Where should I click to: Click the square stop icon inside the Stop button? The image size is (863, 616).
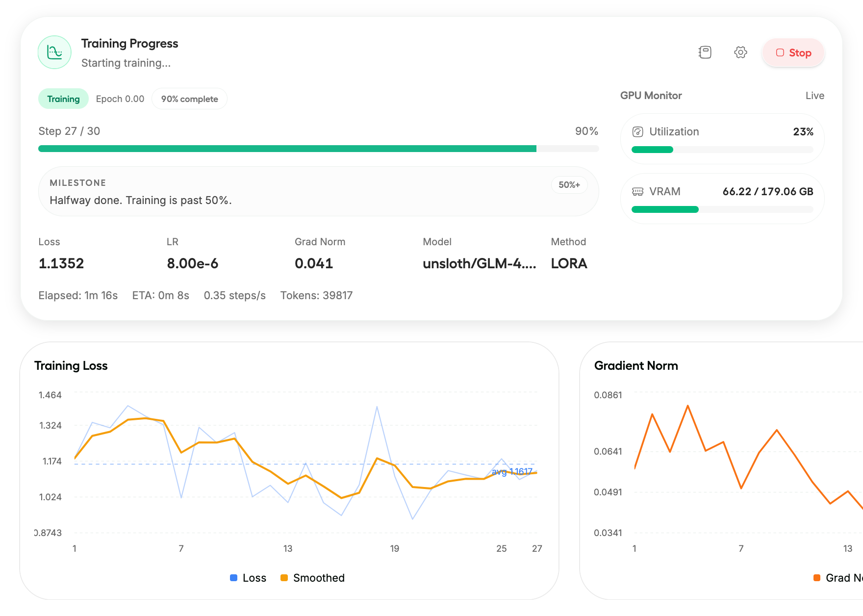(x=780, y=52)
